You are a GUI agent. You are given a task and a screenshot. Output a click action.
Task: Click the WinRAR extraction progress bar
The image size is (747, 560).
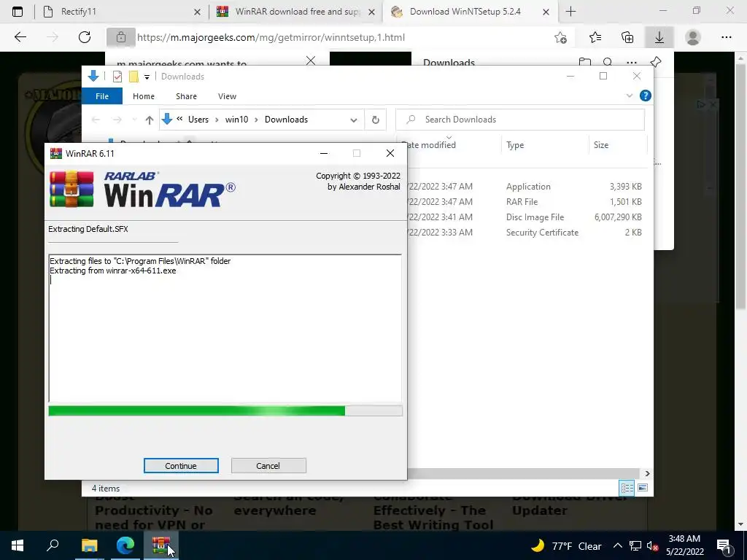coord(225,411)
